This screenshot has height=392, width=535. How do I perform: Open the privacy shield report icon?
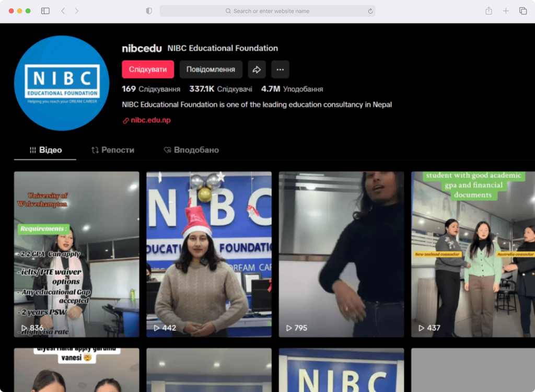point(149,11)
